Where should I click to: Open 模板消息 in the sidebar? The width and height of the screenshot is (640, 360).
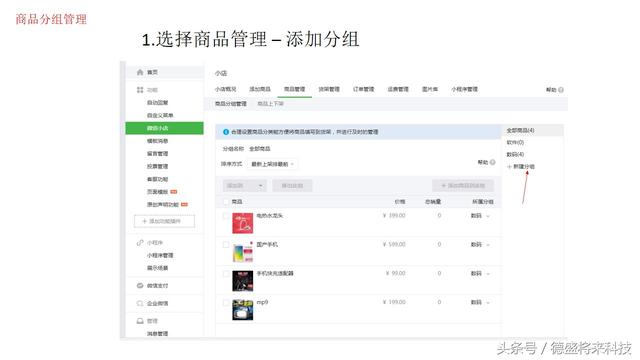(158, 141)
